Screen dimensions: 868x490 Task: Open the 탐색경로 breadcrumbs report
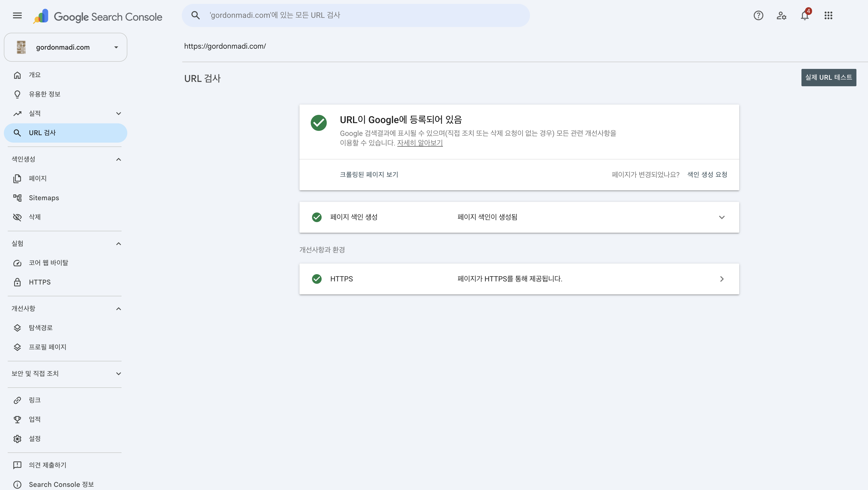pos(65,328)
